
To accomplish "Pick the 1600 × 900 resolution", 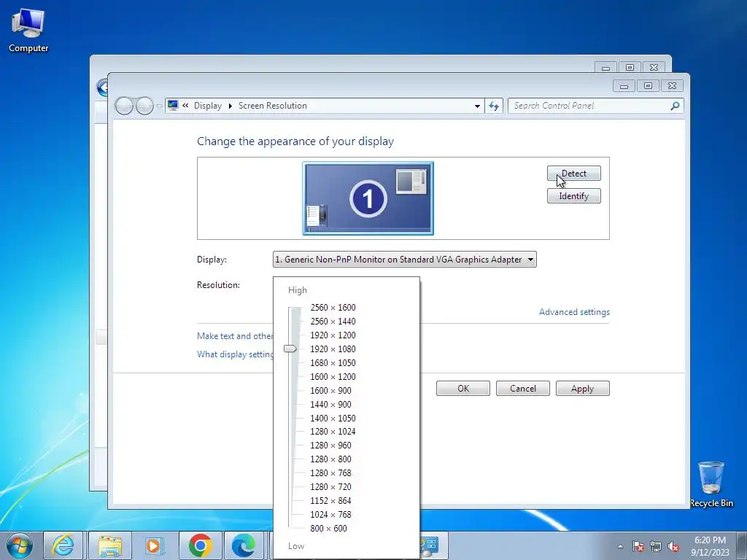I will pyautogui.click(x=331, y=391).
